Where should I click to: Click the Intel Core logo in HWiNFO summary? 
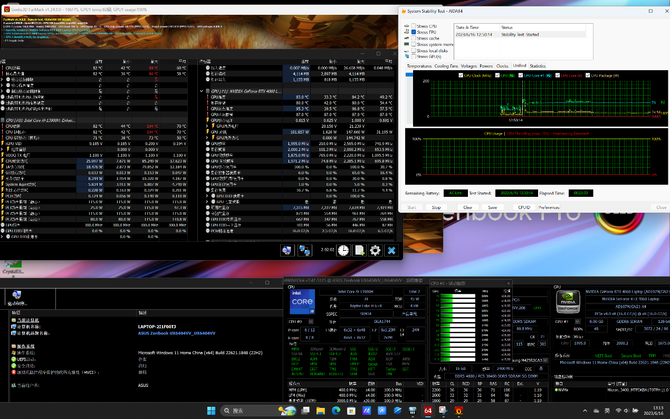coord(302,302)
